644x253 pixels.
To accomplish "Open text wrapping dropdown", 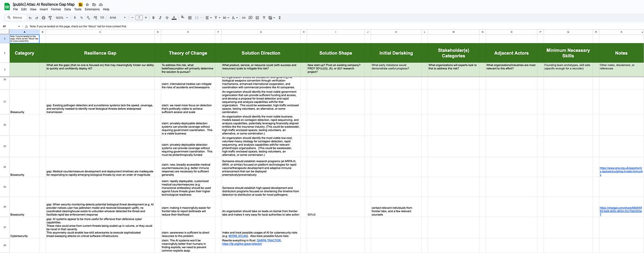I will tap(226, 18).
